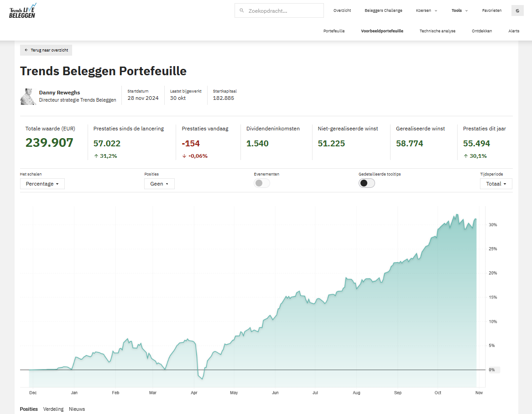Click Danny Reweghs' profile photo
This screenshot has width=532, height=414.
click(x=28, y=96)
